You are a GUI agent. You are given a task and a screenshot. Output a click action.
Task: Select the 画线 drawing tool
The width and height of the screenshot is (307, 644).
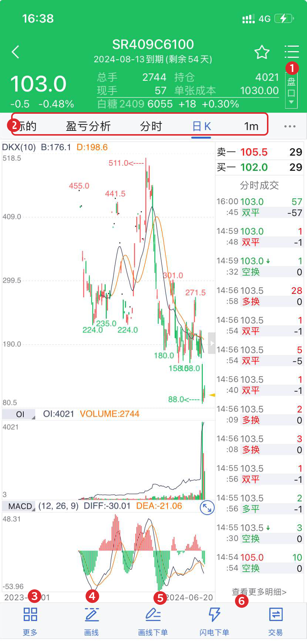tap(92, 621)
